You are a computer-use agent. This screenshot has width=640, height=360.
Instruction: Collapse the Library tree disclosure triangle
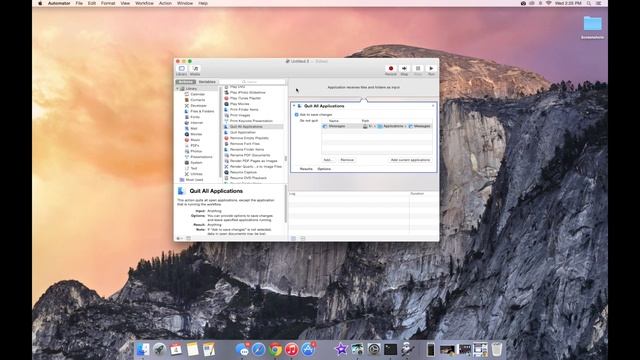click(178, 89)
